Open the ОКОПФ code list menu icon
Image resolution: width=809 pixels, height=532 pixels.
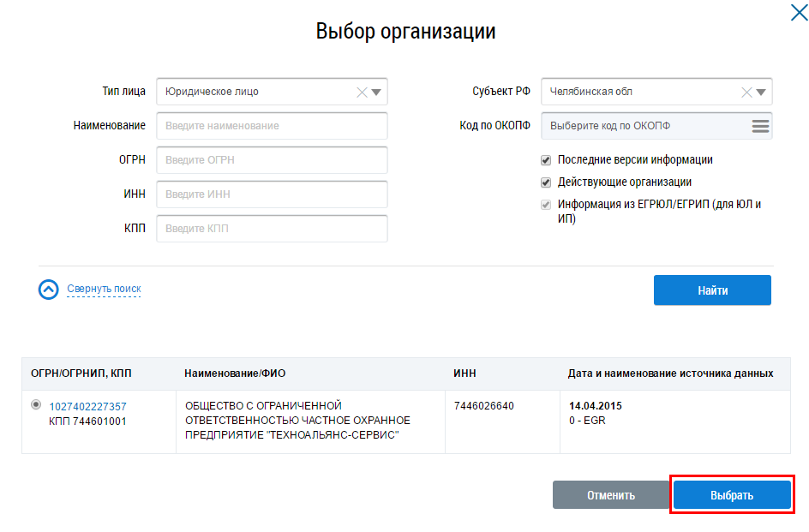click(760, 126)
